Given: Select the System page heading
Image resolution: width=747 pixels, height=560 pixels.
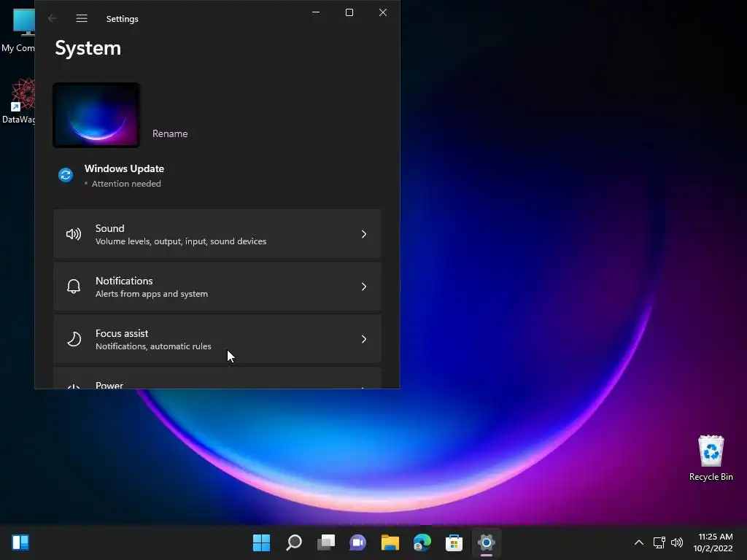Looking at the screenshot, I should tap(88, 48).
